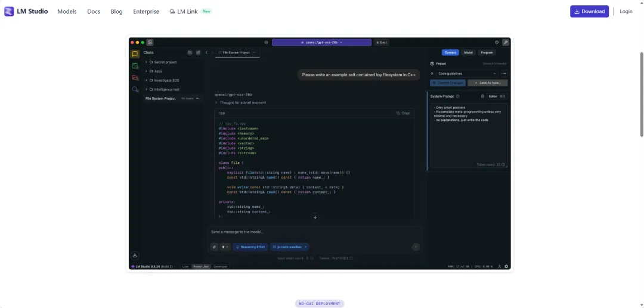Jump to bottom with the down arrow button
The height and width of the screenshot is (308, 644).
[315, 217]
